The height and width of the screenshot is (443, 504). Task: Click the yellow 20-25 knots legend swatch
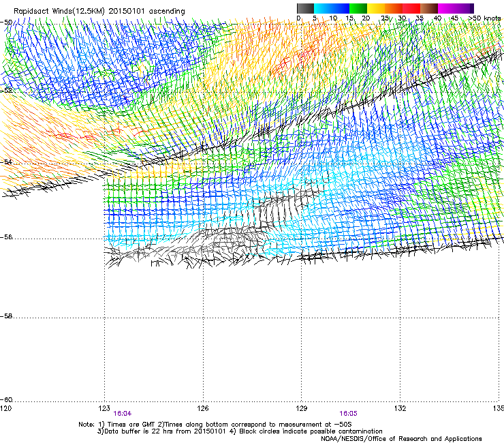[x=376, y=8]
